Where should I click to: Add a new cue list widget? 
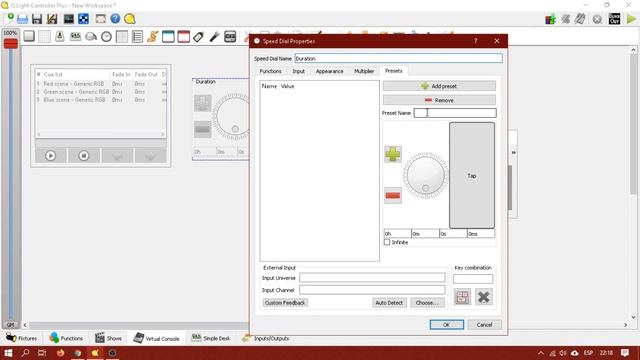point(137,36)
